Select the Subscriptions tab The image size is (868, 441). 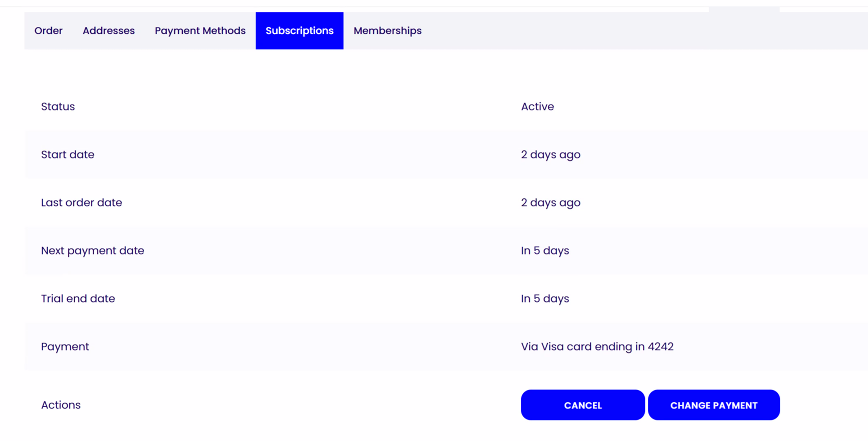pos(299,31)
